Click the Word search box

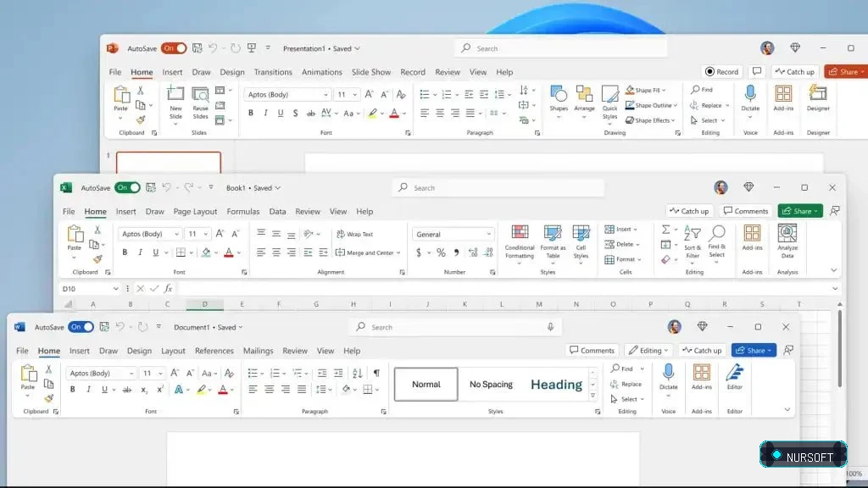click(455, 327)
